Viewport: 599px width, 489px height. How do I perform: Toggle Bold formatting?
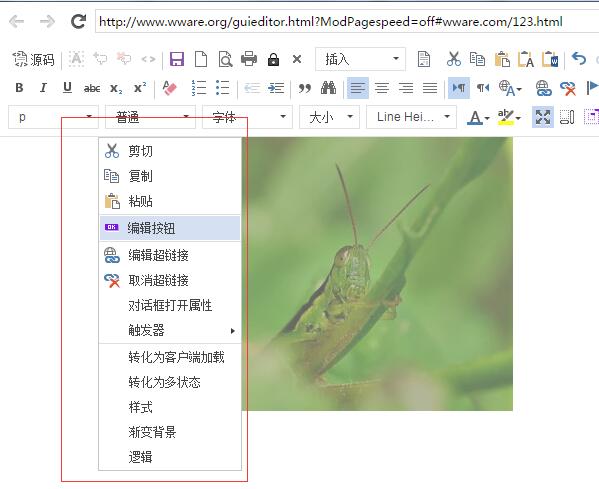tap(19, 88)
